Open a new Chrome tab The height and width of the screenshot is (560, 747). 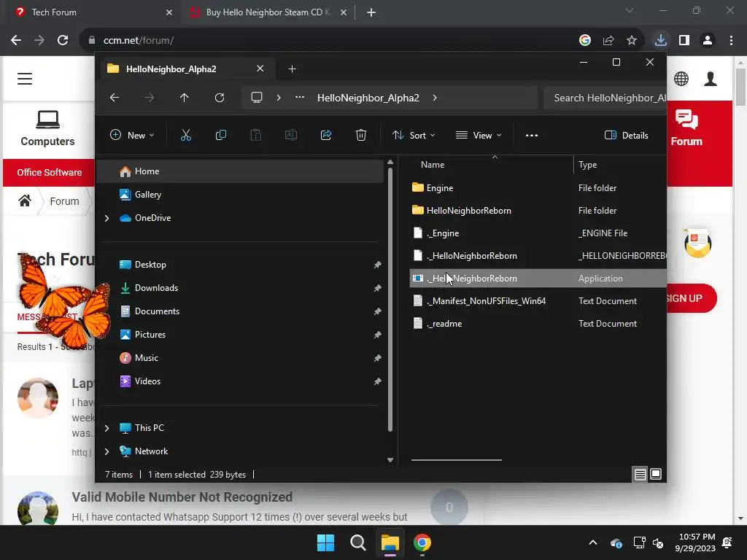coord(371,12)
